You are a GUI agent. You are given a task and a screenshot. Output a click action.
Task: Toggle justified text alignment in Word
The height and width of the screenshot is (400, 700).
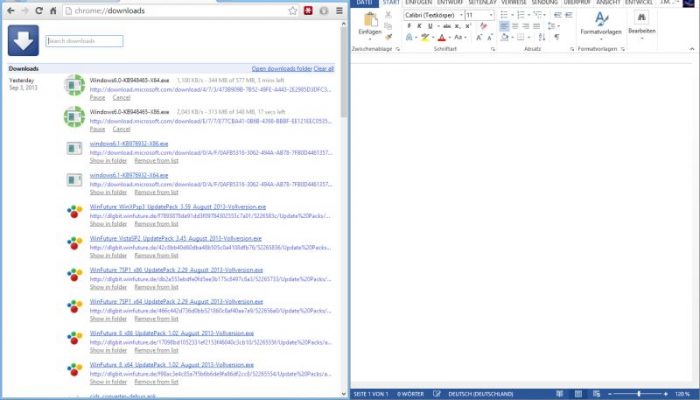[537, 26]
